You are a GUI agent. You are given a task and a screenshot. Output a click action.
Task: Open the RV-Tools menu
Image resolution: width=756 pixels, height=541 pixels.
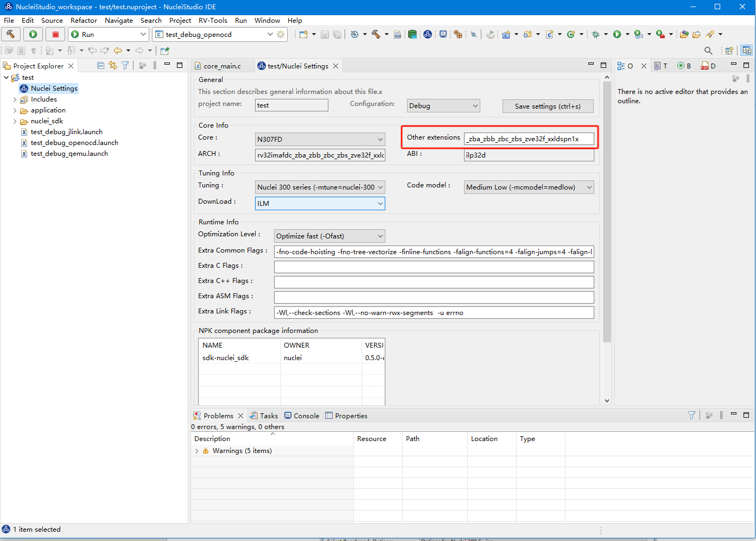(x=213, y=20)
